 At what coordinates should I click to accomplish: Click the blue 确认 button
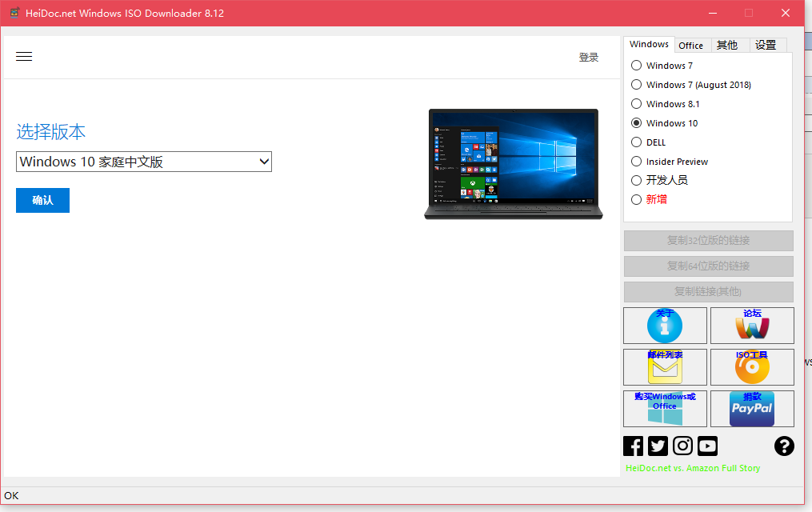[42, 200]
